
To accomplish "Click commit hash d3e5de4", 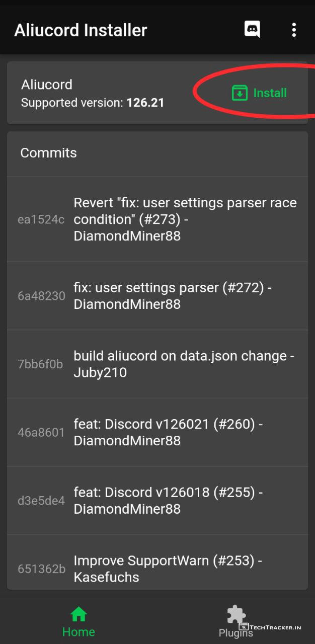I will point(41,501).
